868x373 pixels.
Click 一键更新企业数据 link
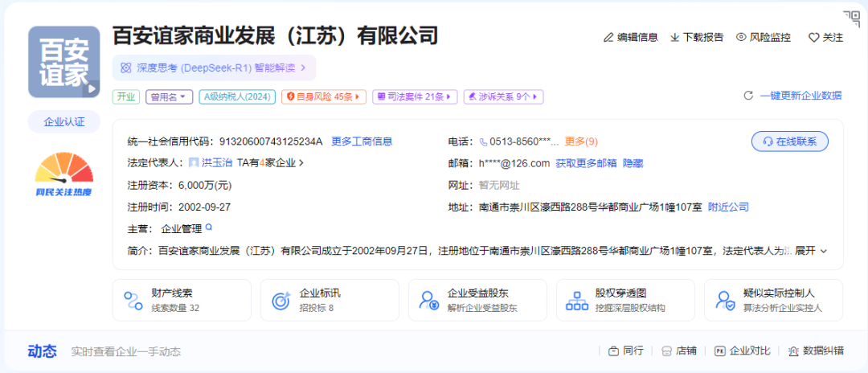coord(800,96)
